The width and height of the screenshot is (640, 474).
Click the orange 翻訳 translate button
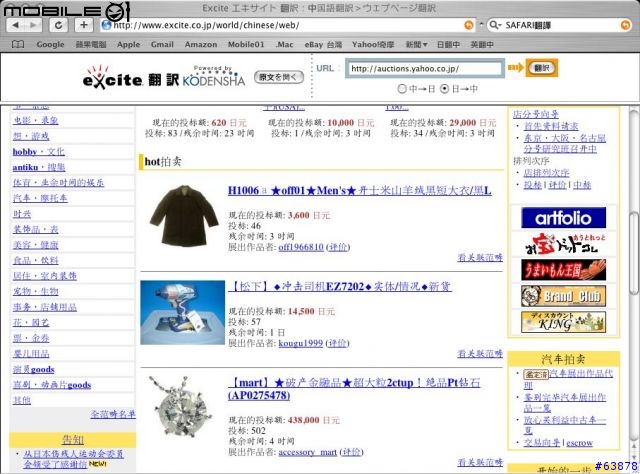point(541,68)
